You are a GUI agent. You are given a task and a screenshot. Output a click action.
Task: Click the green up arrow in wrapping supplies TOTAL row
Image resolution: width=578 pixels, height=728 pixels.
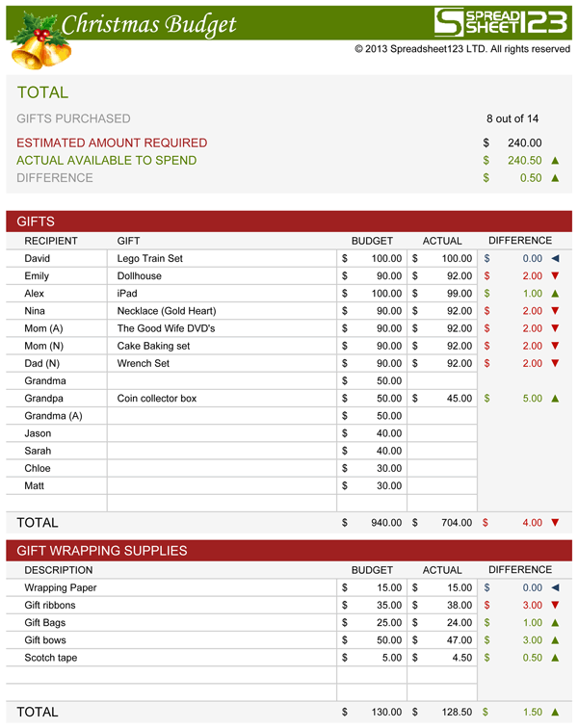pos(555,713)
